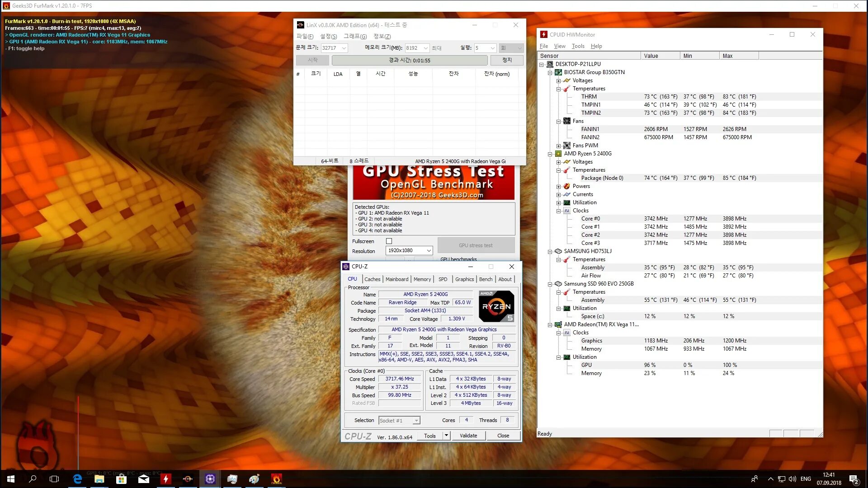The height and width of the screenshot is (488, 868).
Task: Open taskbar Search magnifier
Action: point(33,479)
